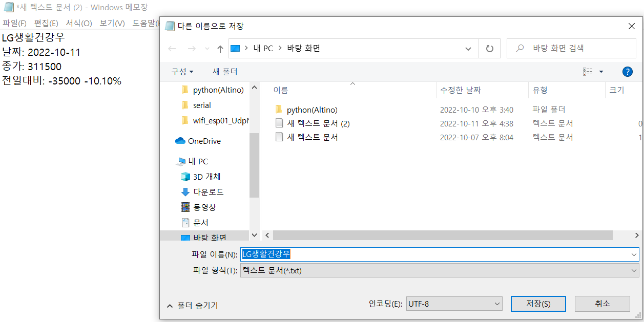The height and width of the screenshot is (322, 644).
Task: Collapse folders with 폴더 숨기기
Action: (x=193, y=306)
